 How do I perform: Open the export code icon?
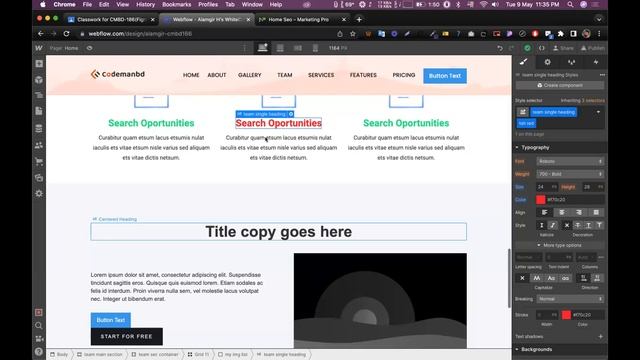(542, 48)
